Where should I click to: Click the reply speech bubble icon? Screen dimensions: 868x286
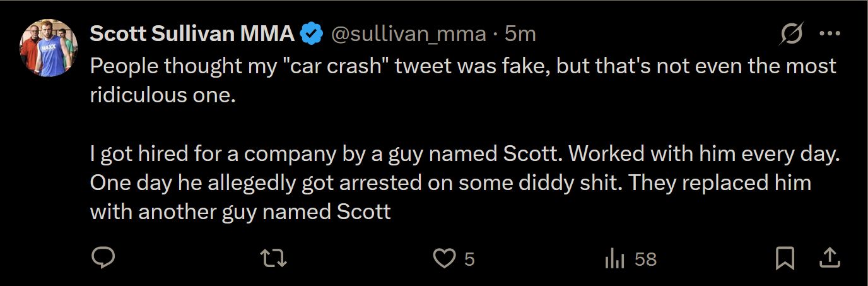(x=103, y=258)
